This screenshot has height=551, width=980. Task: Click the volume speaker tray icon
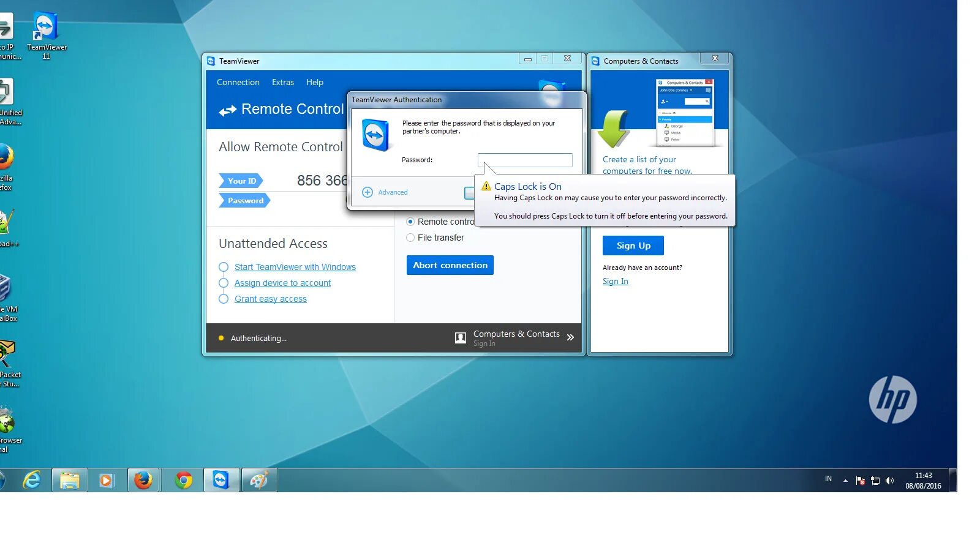coord(889,481)
